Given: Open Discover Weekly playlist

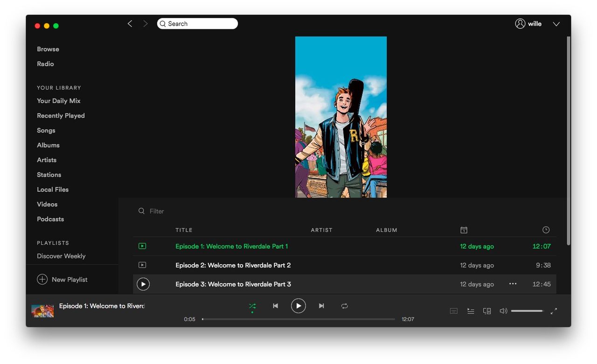Looking at the screenshot, I should [x=61, y=256].
